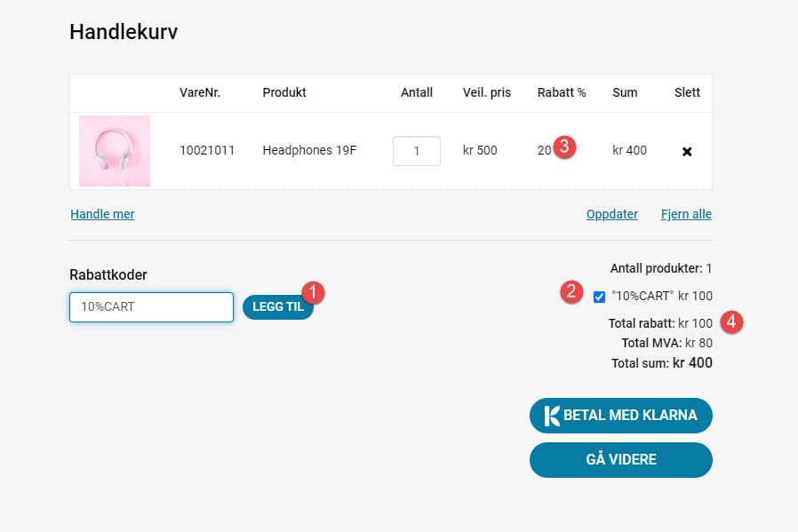Click red badge 4 beside Total rabatt

(730, 323)
